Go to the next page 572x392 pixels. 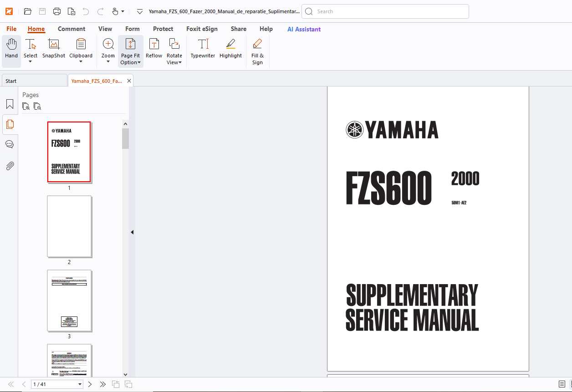pyautogui.click(x=90, y=384)
